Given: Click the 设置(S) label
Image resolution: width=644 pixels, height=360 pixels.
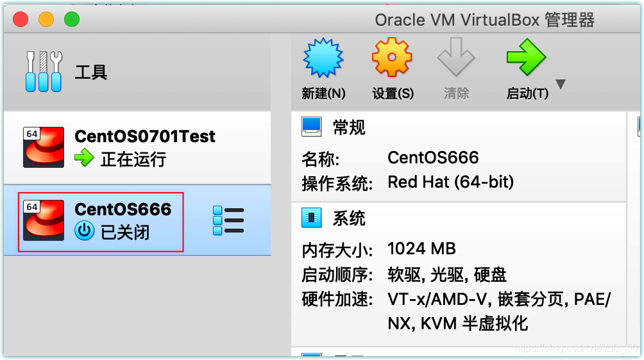Looking at the screenshot, I should [x=393, y=94].
